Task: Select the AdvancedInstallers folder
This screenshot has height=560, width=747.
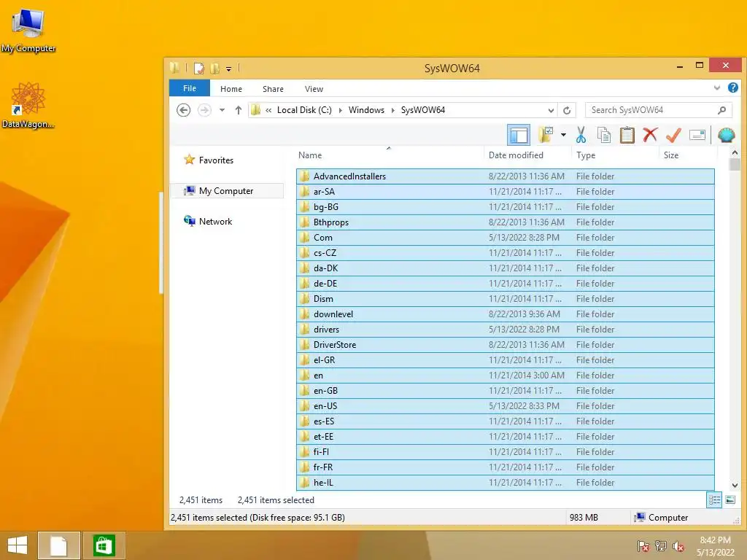Action: 506,176
